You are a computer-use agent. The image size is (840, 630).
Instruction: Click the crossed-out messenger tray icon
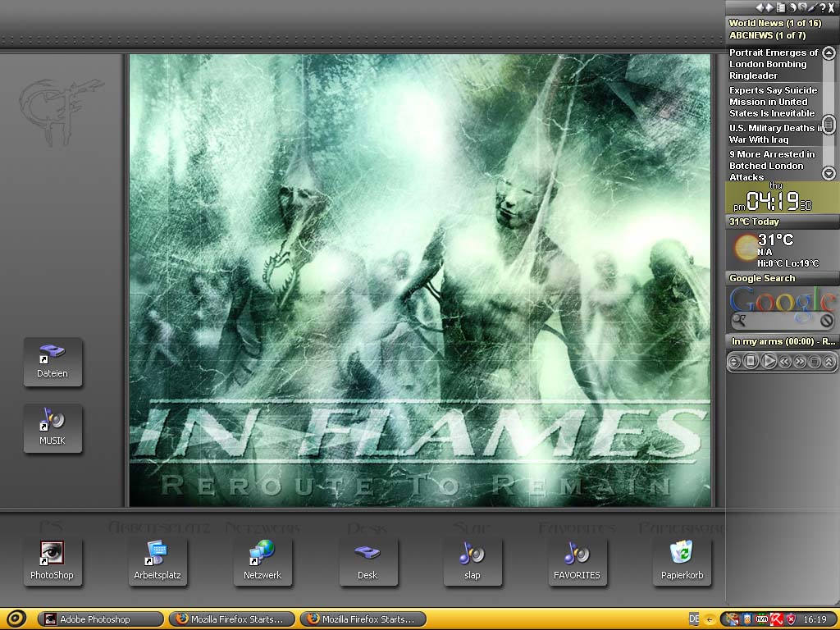point(732,619)
